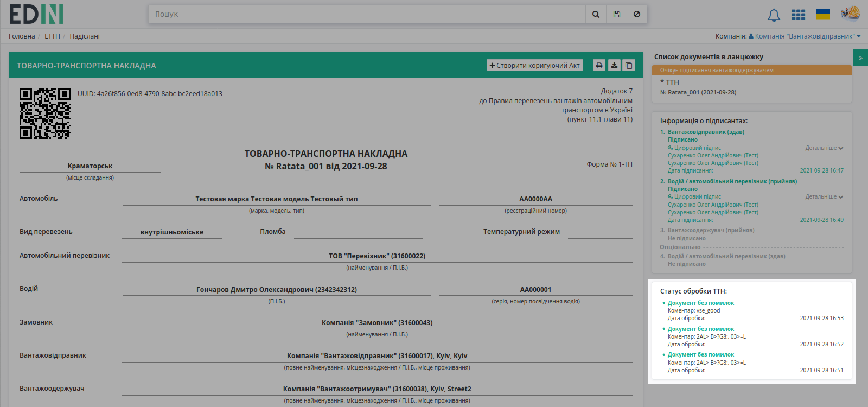This screenshot has width=868, height=407.
Task: Click the print document icon
Action: [599, 65]
